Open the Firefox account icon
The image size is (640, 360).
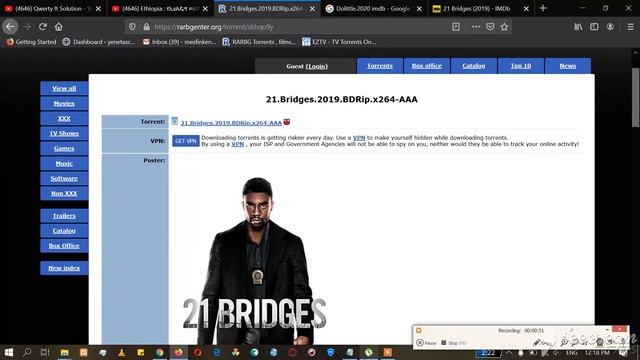(x=610, y=27)
